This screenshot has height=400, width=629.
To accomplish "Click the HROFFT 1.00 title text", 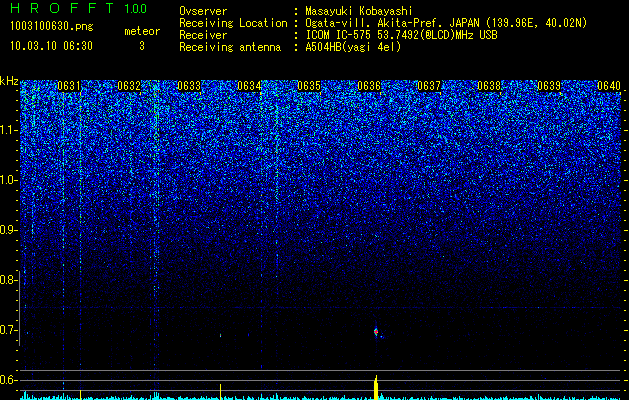I will point(79,8).
